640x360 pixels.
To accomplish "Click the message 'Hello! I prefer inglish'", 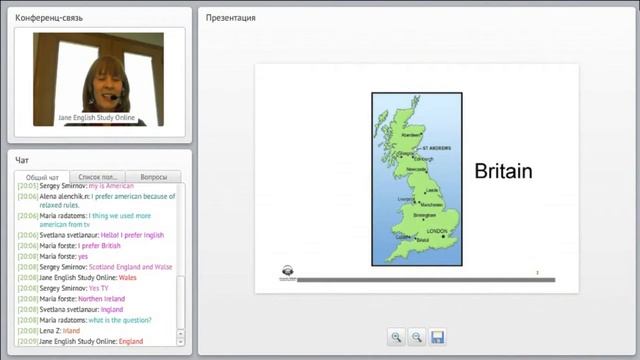I will pos(132,235).
